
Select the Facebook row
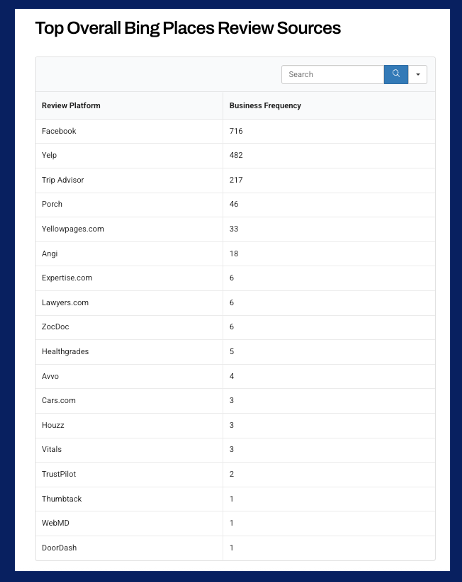[235, 131]
